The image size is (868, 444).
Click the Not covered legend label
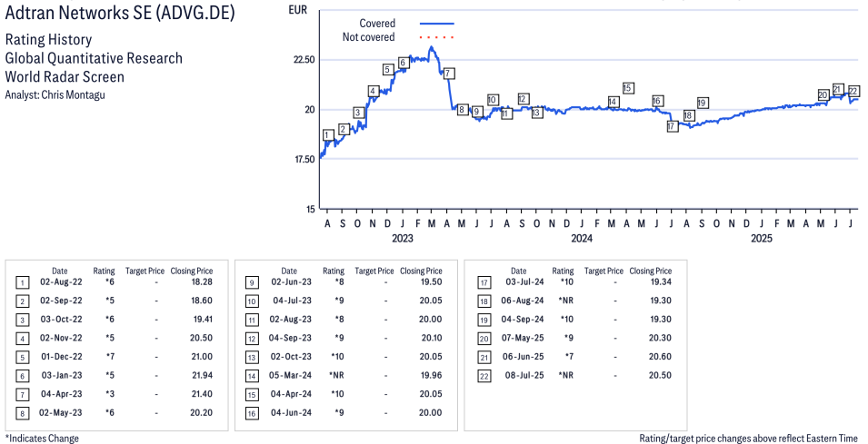(x=369, y=37)
